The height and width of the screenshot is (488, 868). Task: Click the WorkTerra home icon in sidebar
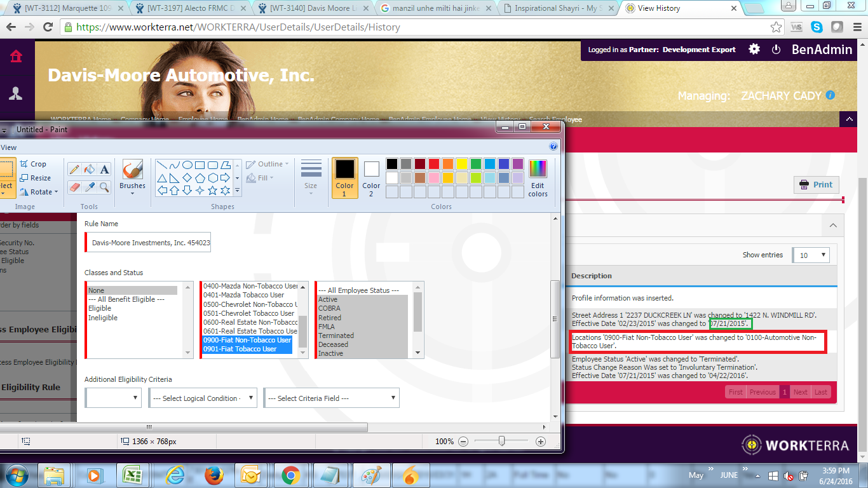16,56
